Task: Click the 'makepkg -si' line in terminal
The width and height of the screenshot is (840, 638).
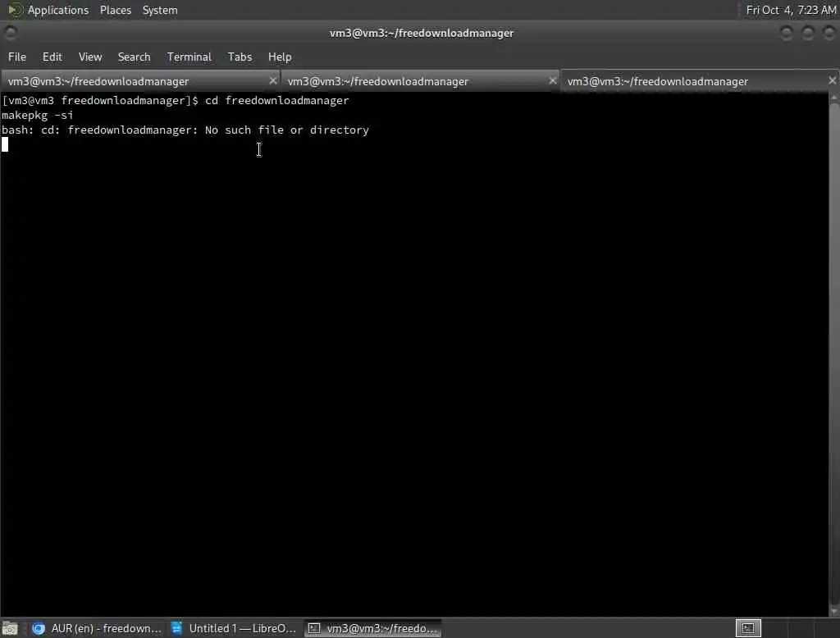Action: (x=38, y=115)
